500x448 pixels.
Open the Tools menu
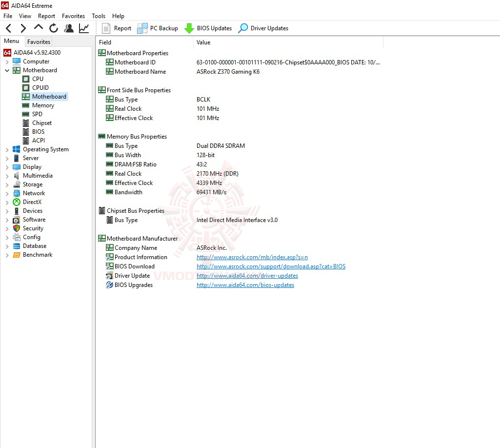point(99,16)
